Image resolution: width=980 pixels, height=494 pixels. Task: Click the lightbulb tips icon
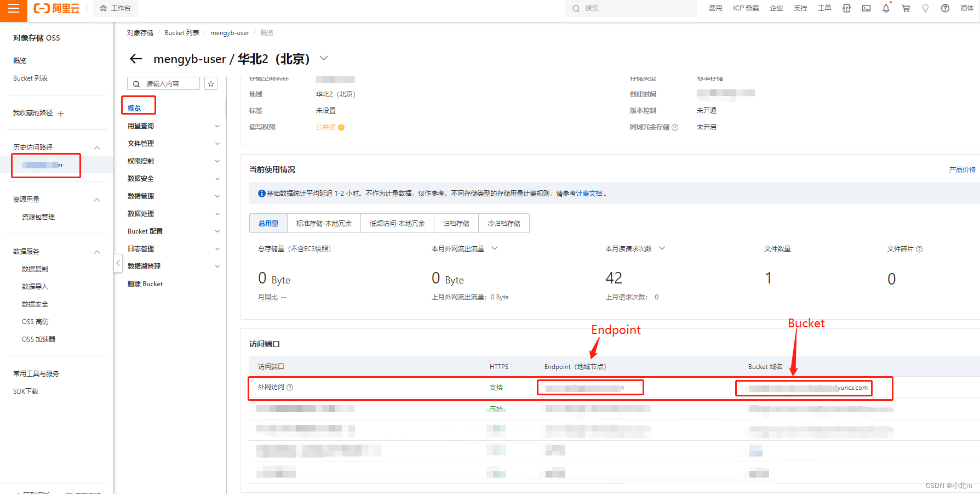pyautogui.click(x=925, y=8)
